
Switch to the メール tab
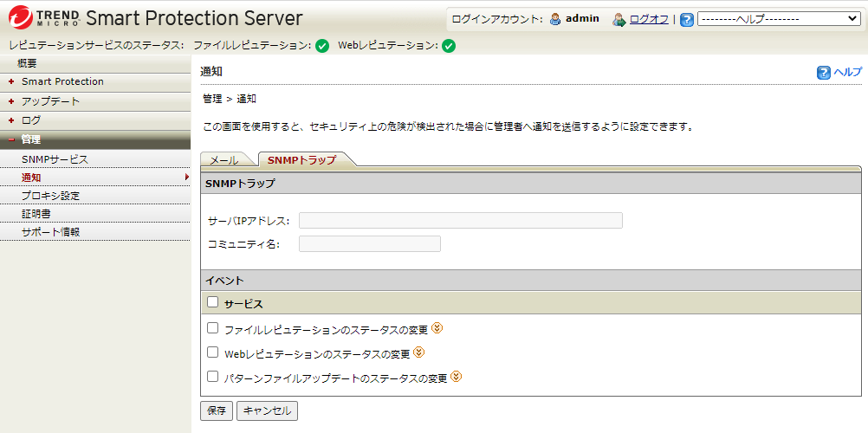[x=223, y=160]
